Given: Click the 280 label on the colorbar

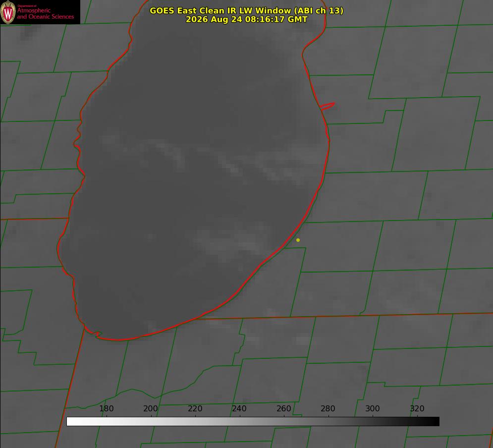Looking at the screenshot, I should coord(328,408).
